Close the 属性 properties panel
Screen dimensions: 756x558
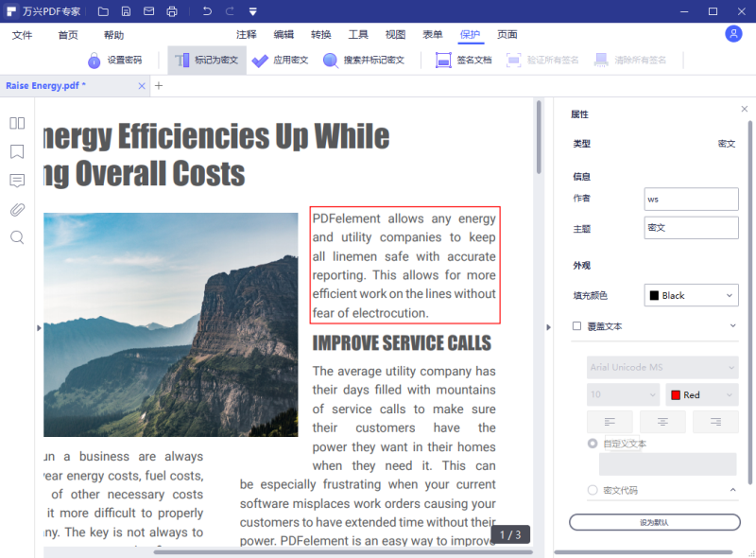[x=745, y=109]
